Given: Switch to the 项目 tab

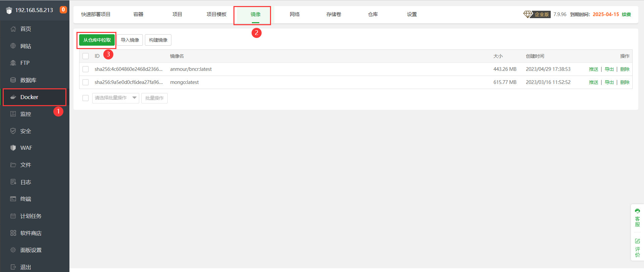Looking at the screenshot, I should 177,14.
